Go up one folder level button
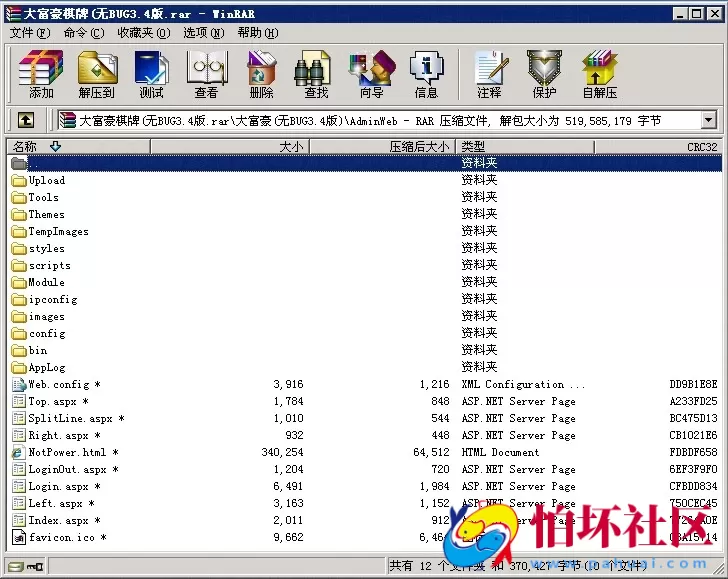This screenshot has height=579, width=728. point(26,121)
